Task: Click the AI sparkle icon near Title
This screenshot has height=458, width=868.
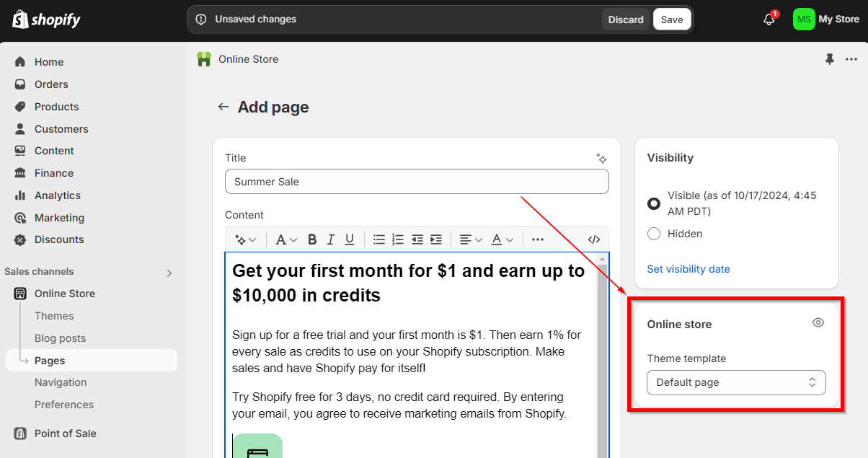Action: coord(602,158)
